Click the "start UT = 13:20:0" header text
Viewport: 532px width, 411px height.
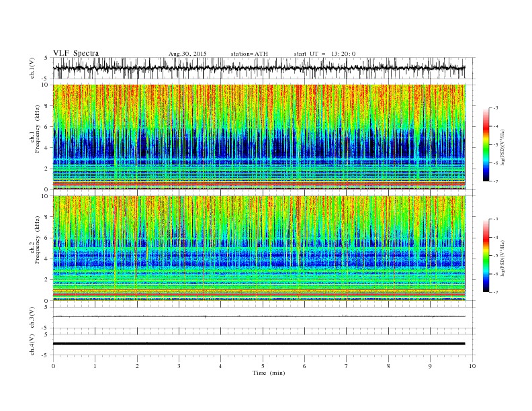pos(324,54)
